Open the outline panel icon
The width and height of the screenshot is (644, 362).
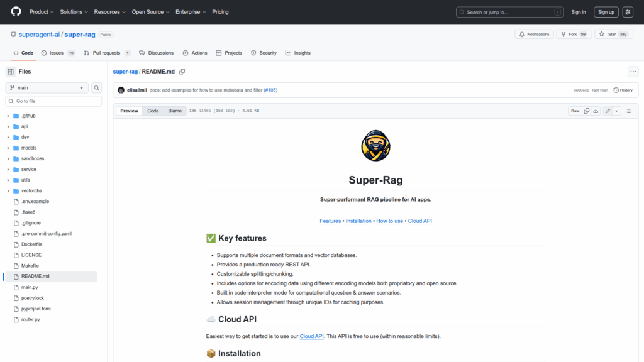[x=628, y=111]
